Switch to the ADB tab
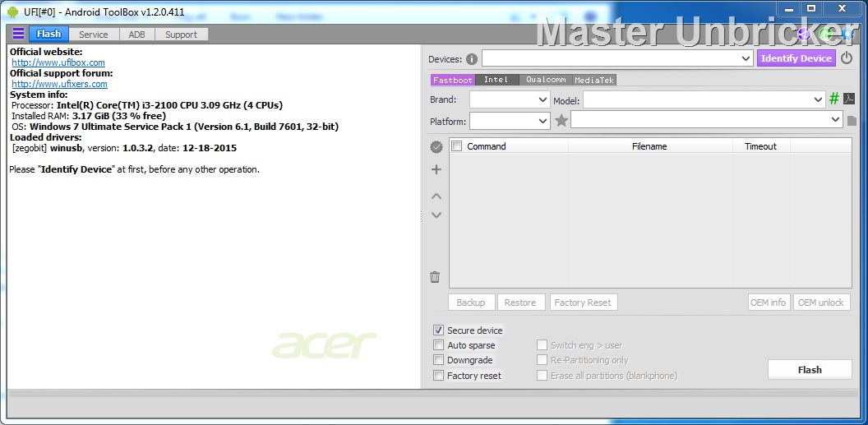This screenshot has width=868, height=425. coord(136,35)
